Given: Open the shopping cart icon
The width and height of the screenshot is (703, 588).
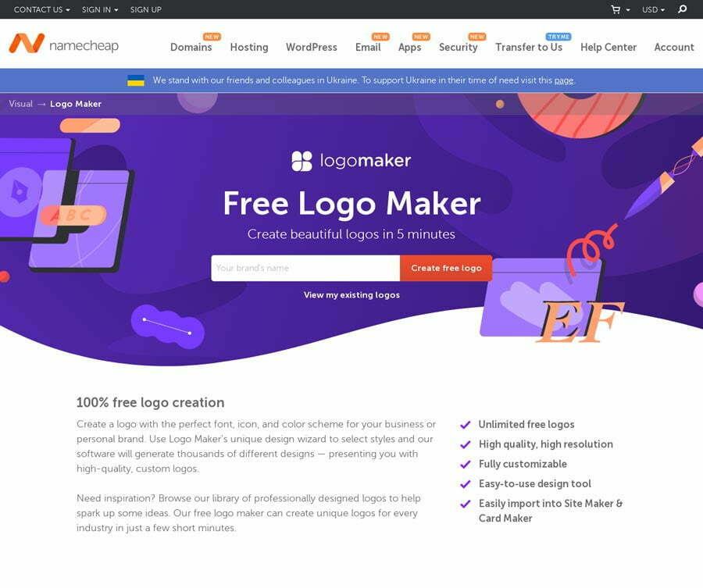Looking at the screenshot, I should [x=616, y=9].
